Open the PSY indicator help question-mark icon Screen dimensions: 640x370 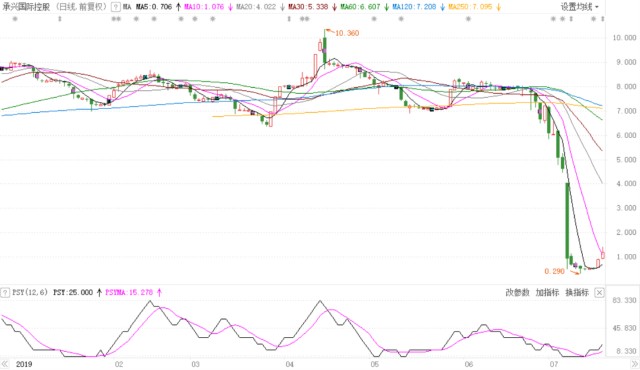[x=5, y=292]
